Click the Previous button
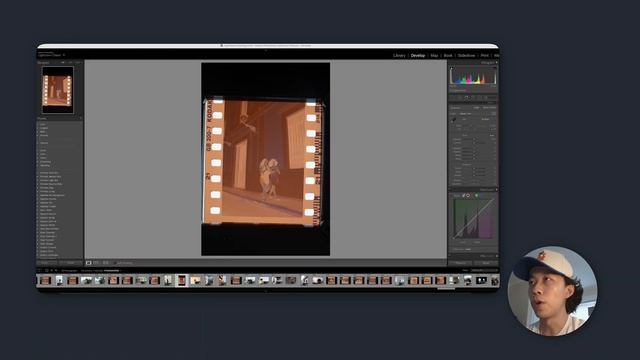640x360 pixels. coord(460,263)
